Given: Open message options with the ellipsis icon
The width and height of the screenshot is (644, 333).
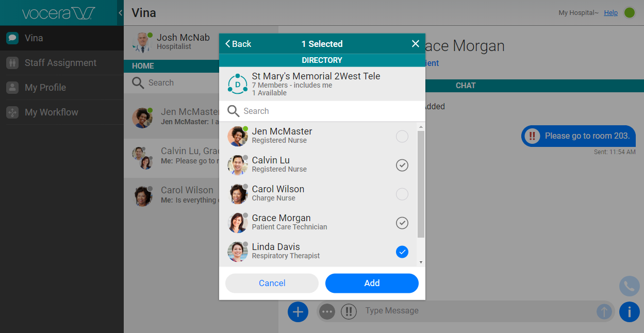Looking at the screenshot, I should coord(327,311).
